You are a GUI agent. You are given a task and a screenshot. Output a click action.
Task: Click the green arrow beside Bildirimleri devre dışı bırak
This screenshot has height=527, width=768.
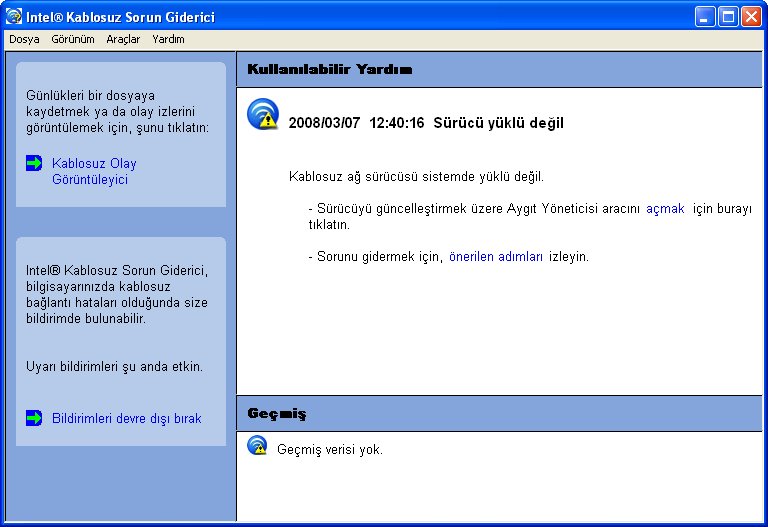tap(34, 418)
